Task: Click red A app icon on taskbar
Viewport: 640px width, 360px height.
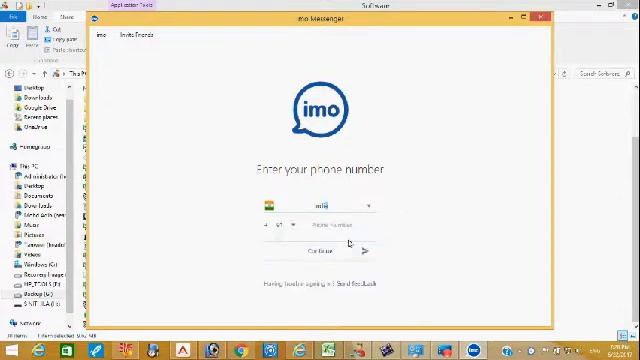Action: click(x=183, y=351)
